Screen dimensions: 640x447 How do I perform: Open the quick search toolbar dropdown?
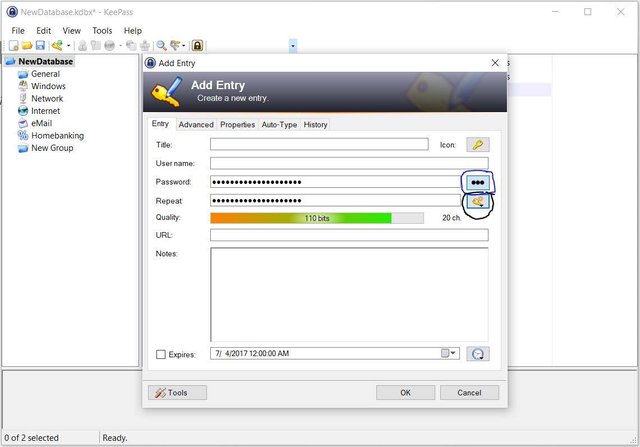click(x=293, y=46)
